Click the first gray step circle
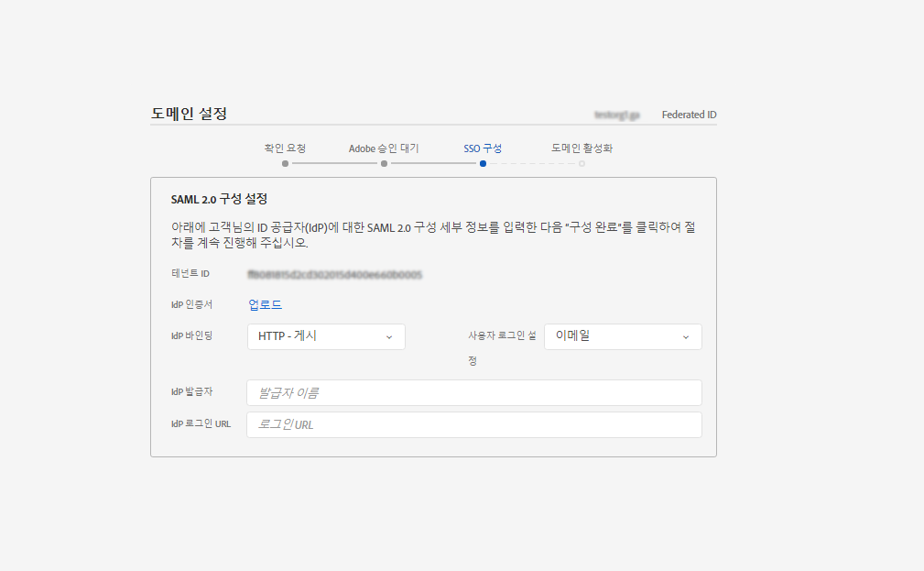Viewport: 924px width, 571px height. pyautogui.click(x=285, y=163)
